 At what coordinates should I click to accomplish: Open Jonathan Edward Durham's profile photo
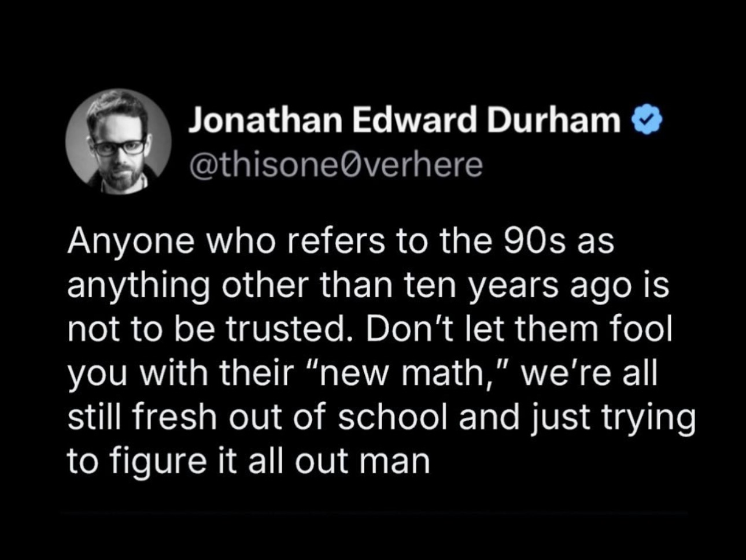[119, 141]
